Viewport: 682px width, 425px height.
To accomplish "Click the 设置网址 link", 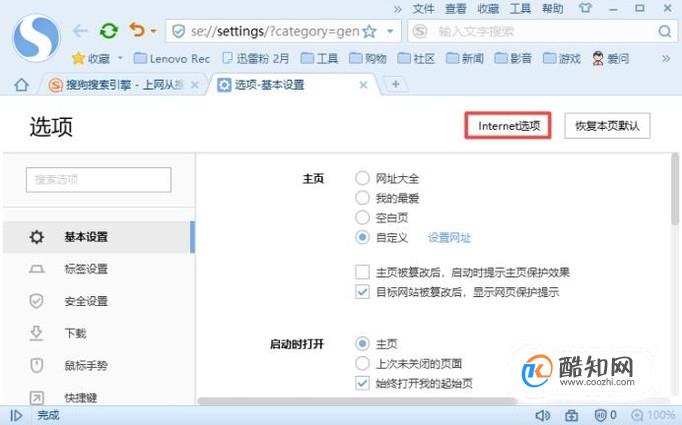I will point(449,238).
